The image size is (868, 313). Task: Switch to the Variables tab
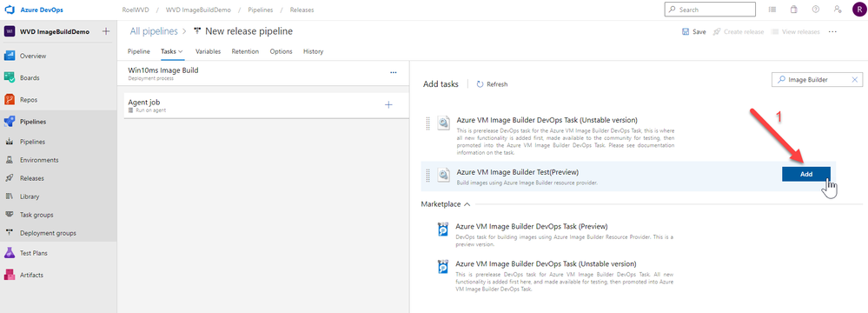209,51
